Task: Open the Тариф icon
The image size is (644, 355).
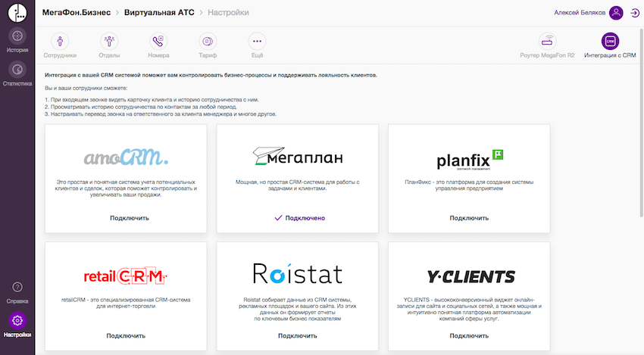Action: point(208,42)
